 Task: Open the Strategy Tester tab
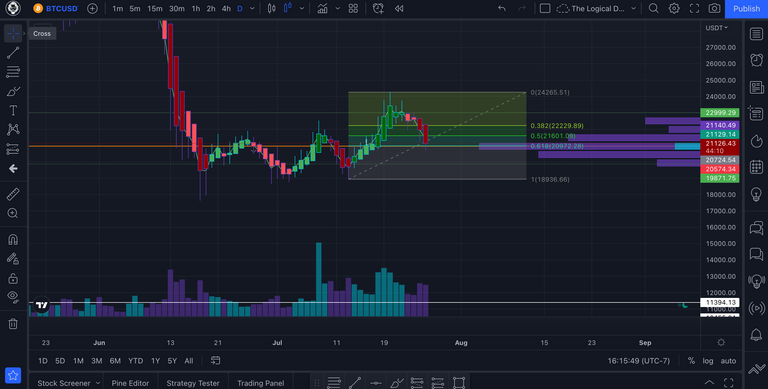click(x=193, y=383)
